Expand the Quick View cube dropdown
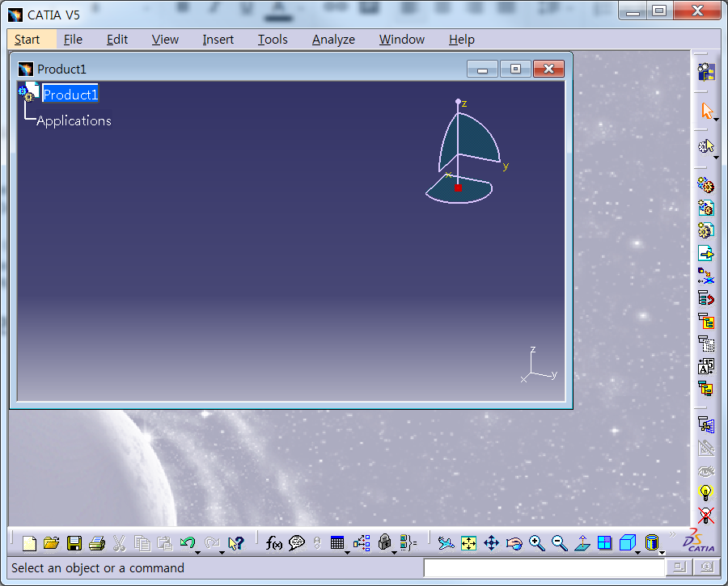Viewport: 728px width, 586px height. point(637,552)
